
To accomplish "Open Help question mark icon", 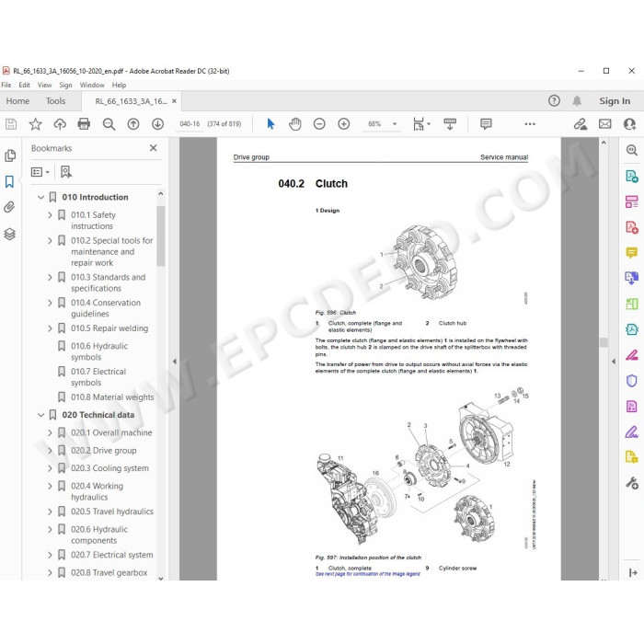I will tap(554, 100).
